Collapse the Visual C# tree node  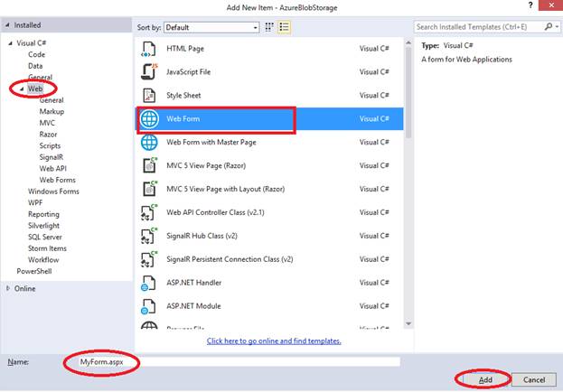tap(11, 43)
